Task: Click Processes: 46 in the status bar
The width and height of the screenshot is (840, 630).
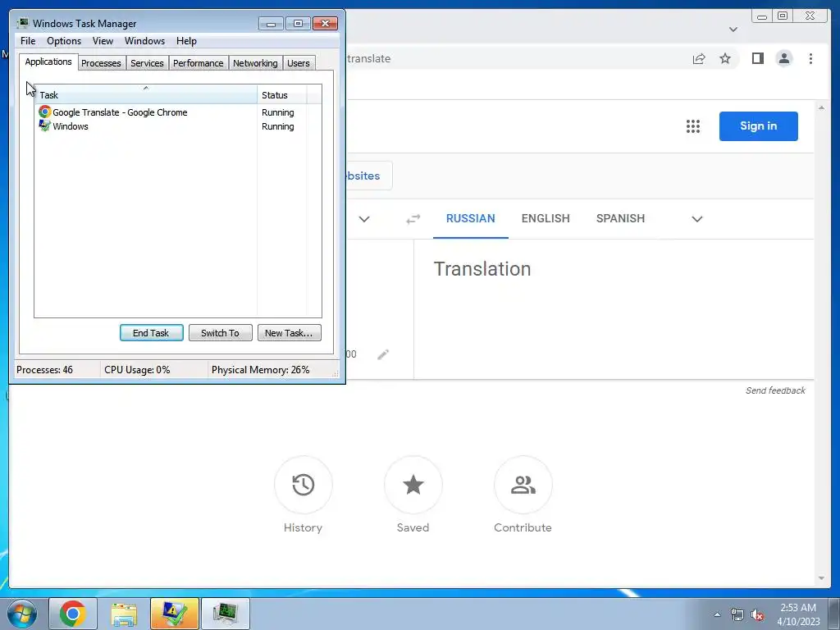Action: 44,370
